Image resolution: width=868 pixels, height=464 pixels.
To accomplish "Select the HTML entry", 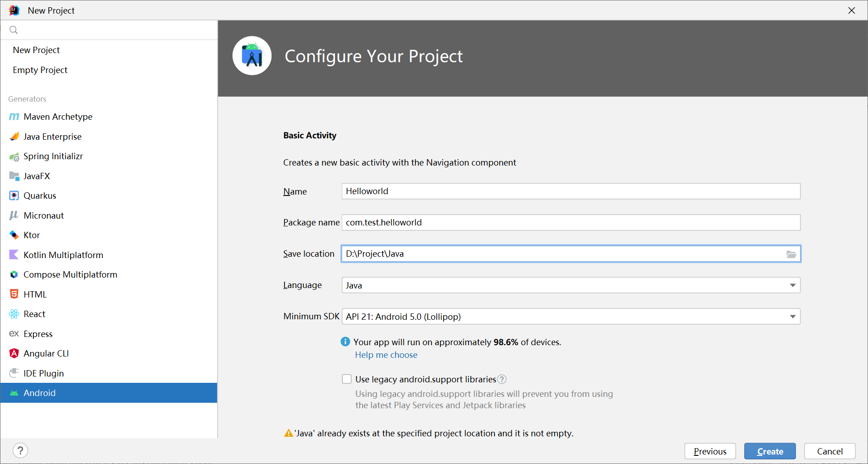I will coord(109,294).
